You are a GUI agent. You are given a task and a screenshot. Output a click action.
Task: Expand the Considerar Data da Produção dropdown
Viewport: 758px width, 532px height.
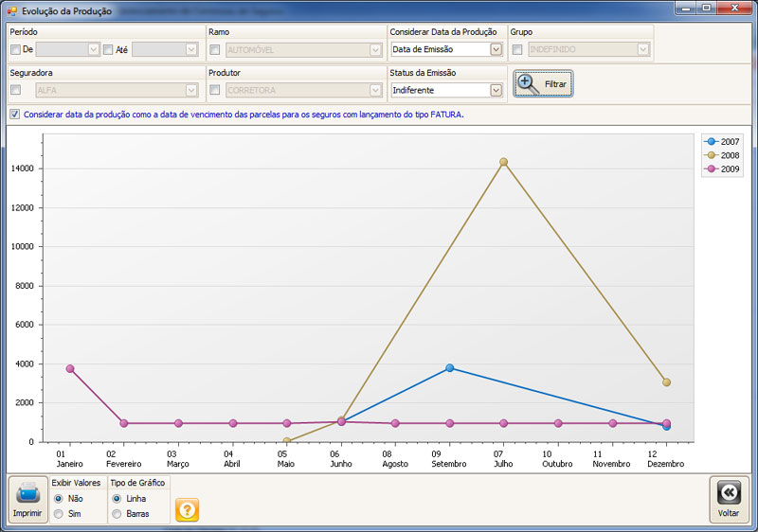(496, 49)
